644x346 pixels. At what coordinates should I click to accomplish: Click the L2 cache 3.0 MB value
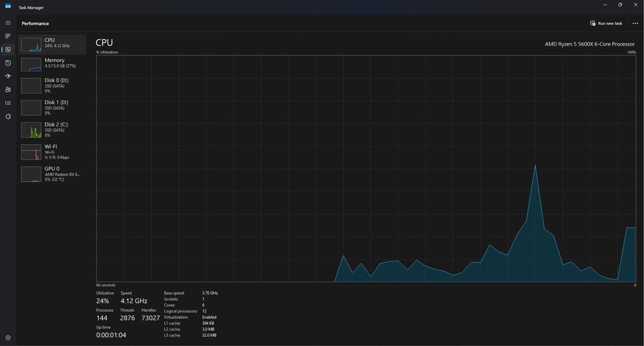tap(208, 329)
